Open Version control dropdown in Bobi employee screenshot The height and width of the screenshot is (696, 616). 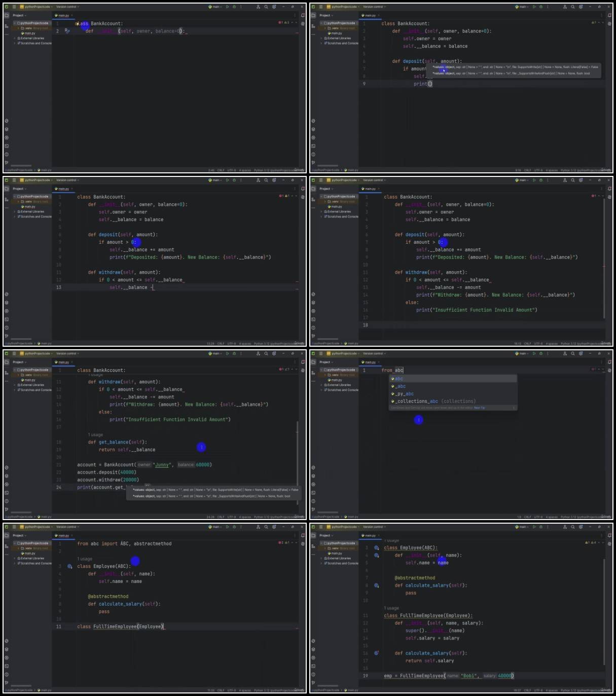pyautogui.click(x=374, y=527)
